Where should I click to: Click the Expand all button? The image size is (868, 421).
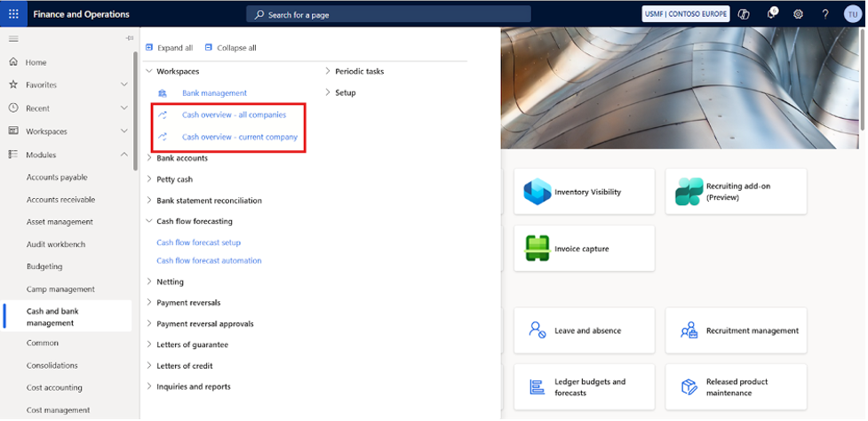tap(169, 48)
